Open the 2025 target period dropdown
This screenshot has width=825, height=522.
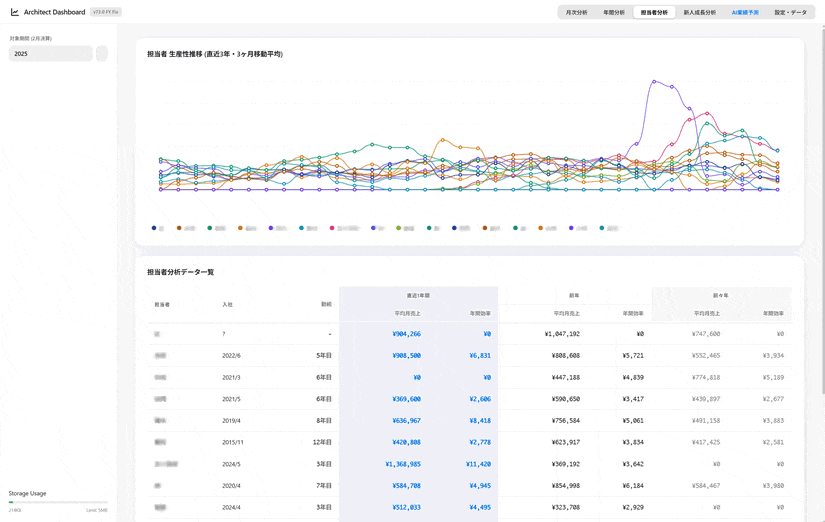point(51,54)
